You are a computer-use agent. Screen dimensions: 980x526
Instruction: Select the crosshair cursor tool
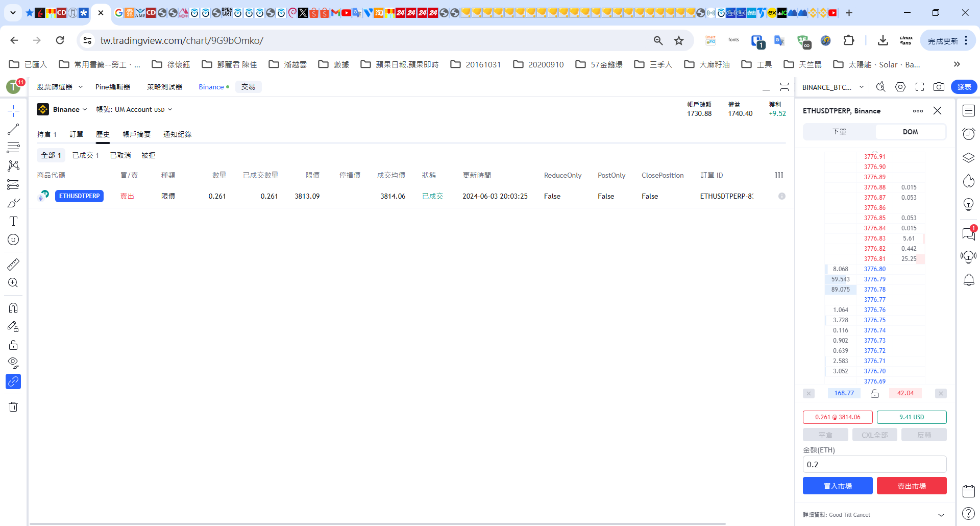click(x=13, y=111)
